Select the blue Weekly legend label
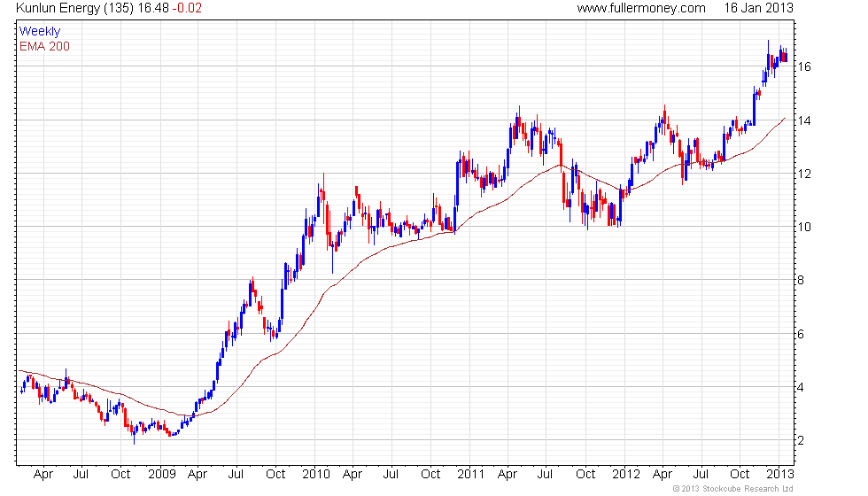This screenshot has height=496, width=868. click(39, 32)
